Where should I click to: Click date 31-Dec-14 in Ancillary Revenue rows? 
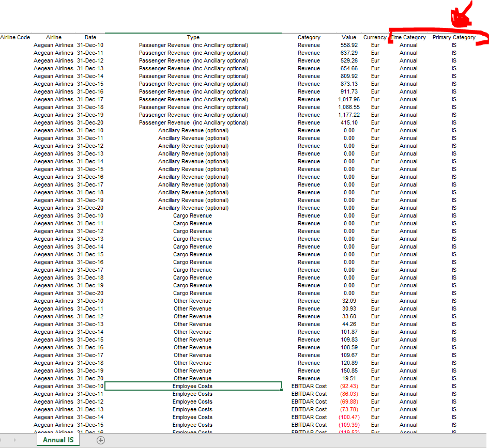pyautogui.click(x=90, y=162)
